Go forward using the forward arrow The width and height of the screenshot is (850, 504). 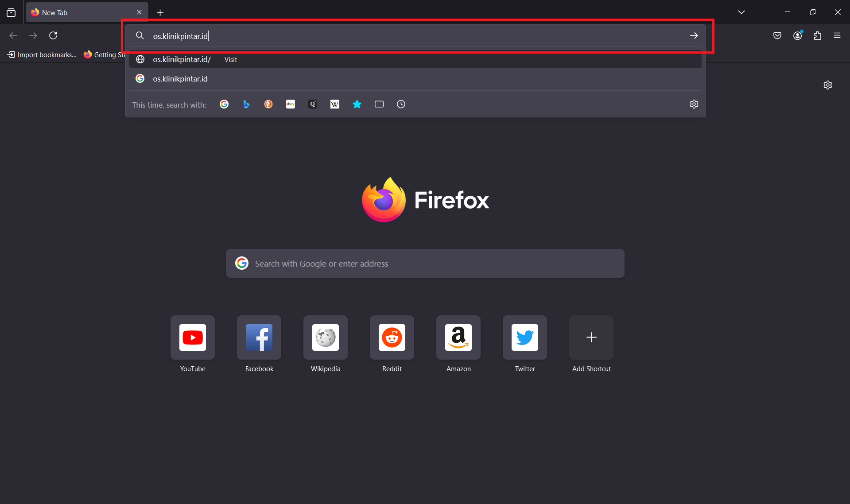(x=33, y=35)
